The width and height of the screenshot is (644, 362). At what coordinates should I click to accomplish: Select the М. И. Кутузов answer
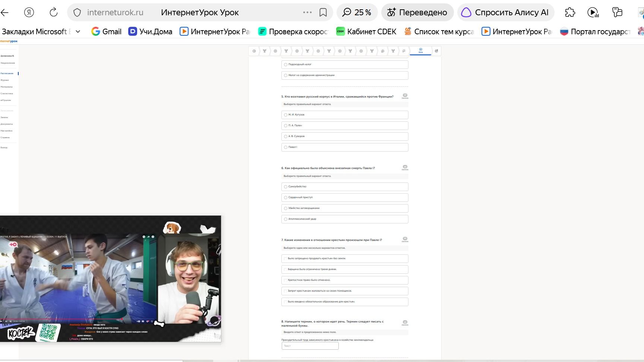coord(345,115)
